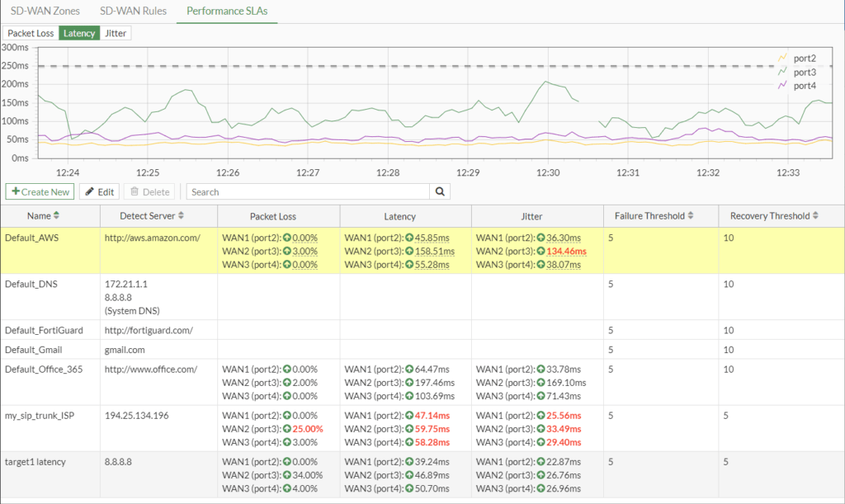The image size is (845, 504).
Task: Click the Recovery Threshold sort arrows
Action: [x=814, y=216]
